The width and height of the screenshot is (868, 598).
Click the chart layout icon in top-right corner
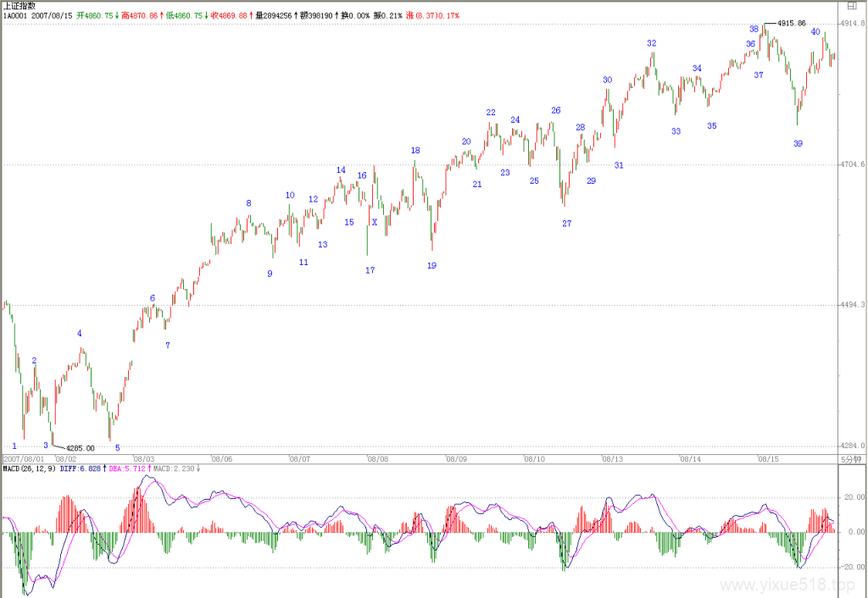[851, 6]
